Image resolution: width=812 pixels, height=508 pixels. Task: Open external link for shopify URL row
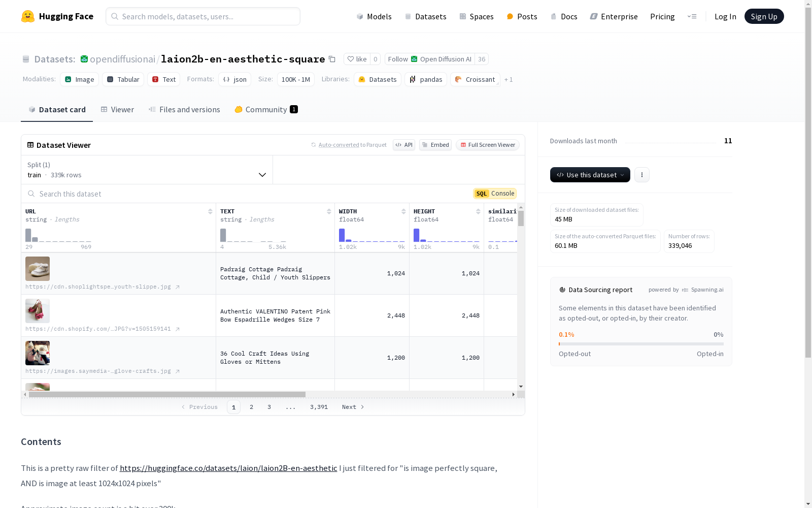[178, 329]
